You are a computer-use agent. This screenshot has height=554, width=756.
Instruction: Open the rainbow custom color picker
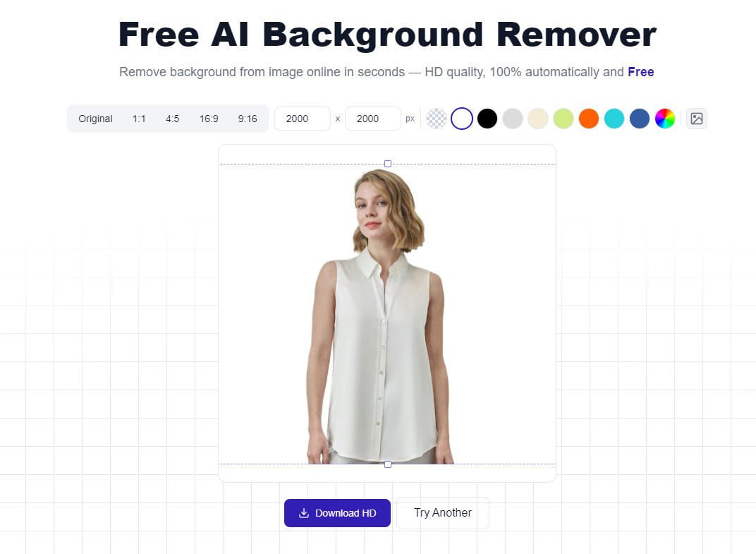tap(665, 119)
